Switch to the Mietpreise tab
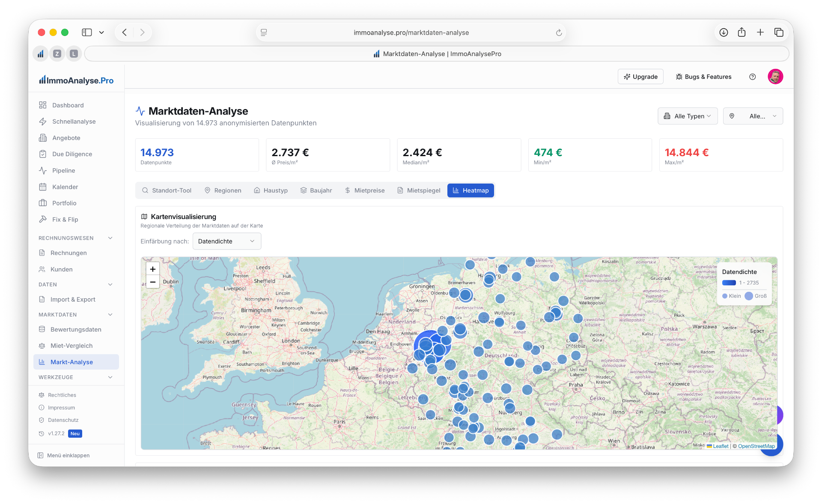Image resolution: width=822 pixels, height=504 pixels. point(365,190)
